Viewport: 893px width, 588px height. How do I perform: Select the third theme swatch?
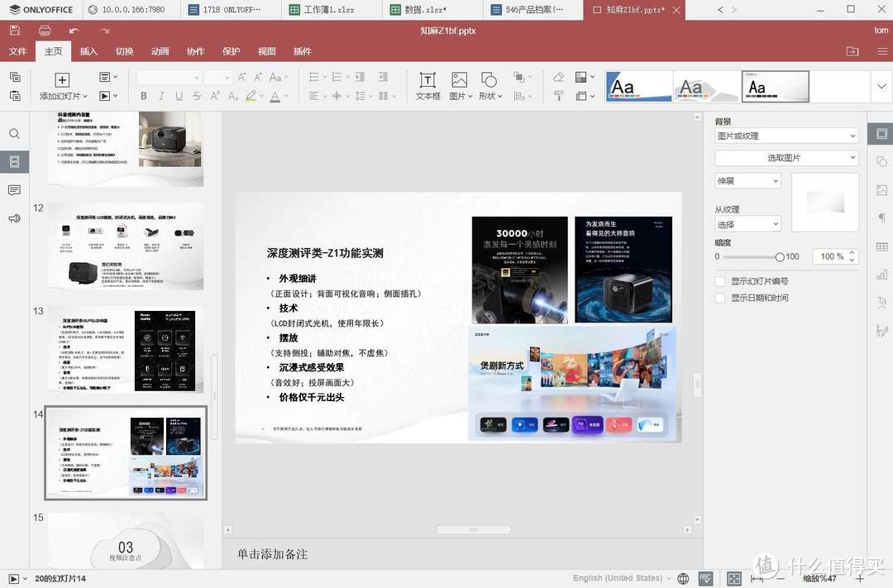[775, 87]
